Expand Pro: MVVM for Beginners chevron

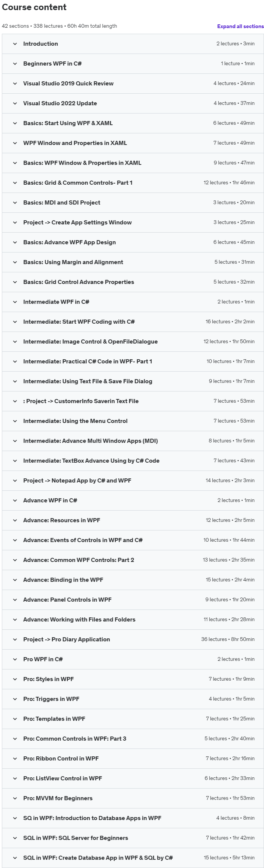pyautogui.click(x=15, y=798)
